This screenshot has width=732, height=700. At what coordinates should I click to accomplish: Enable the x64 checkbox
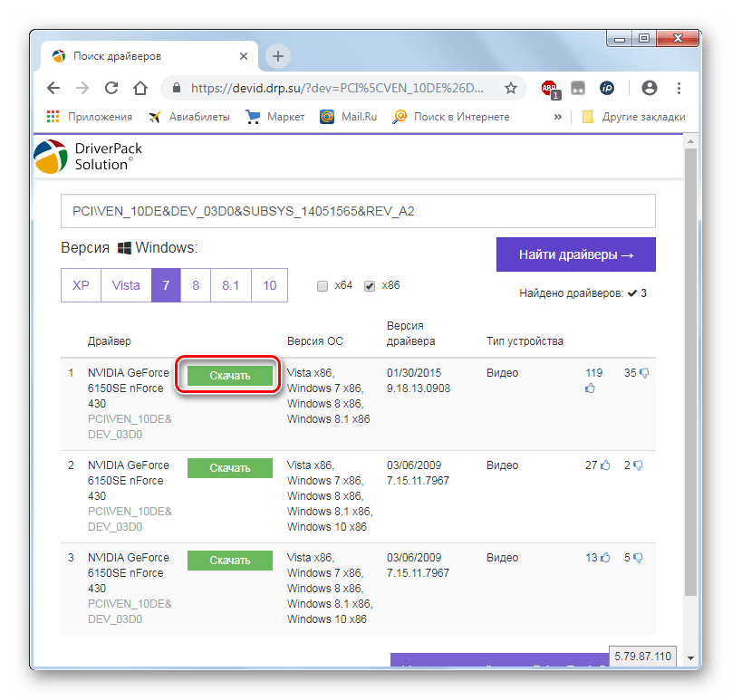(x=323, y=286)
